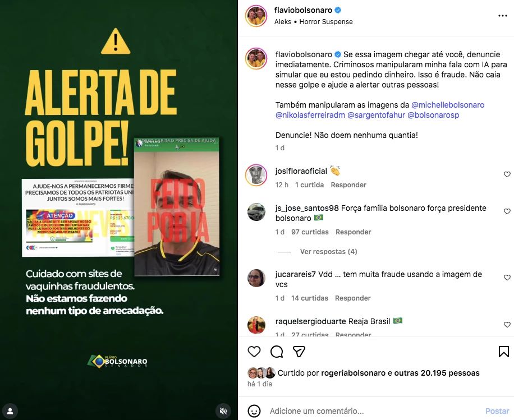Click the Postar button
Screen dimensions: 514x420
click(497, 411)
